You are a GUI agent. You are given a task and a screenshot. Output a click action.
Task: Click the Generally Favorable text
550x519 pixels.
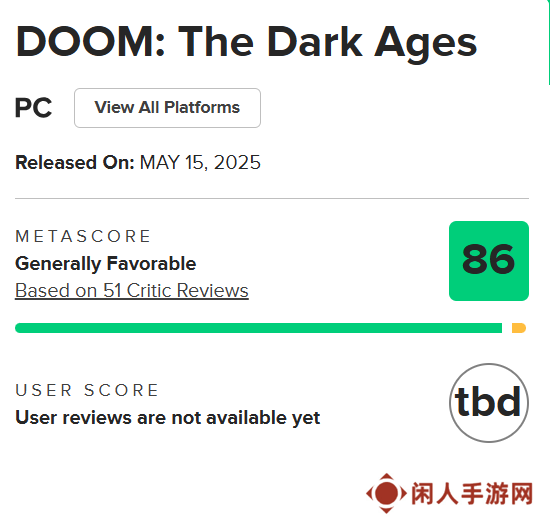tap(106, 263)
